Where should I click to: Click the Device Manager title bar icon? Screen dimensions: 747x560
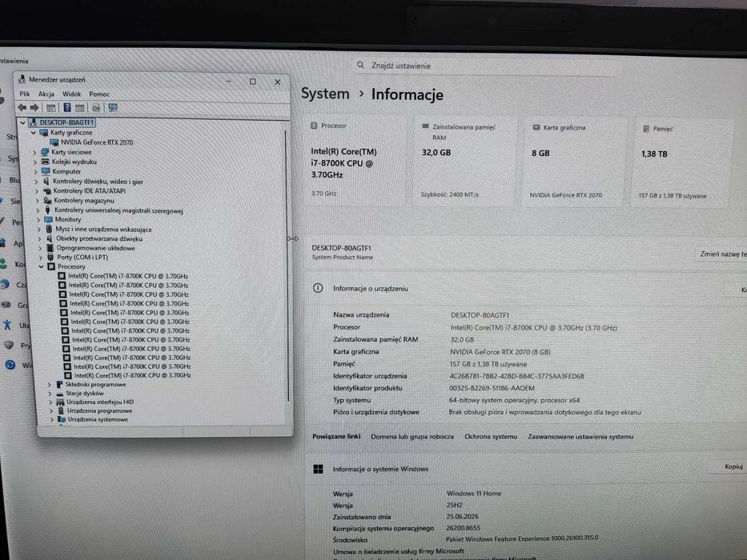(22, 79)
